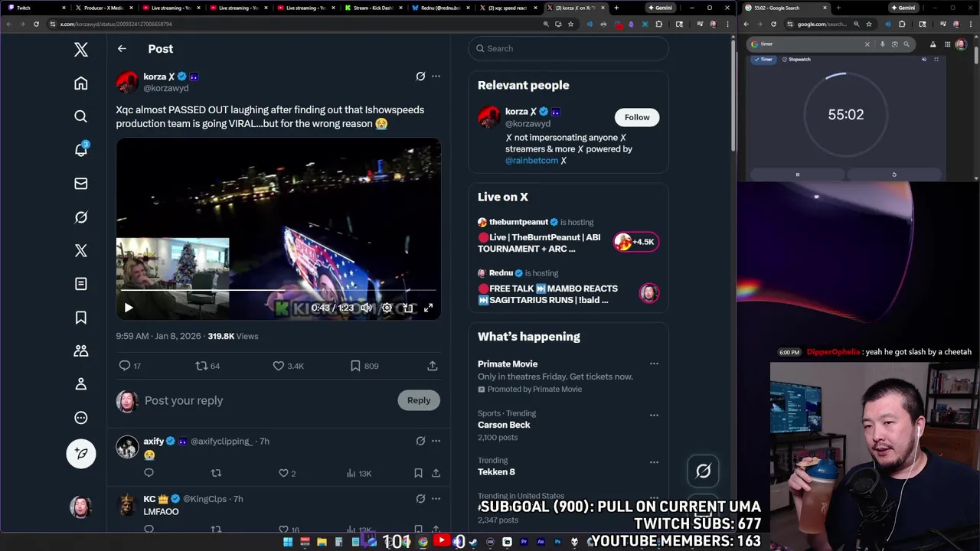Viewport: 980px width, 551px height.
Task: Open Grok icon in the X sidebar
Action: (x=81, y=217)
